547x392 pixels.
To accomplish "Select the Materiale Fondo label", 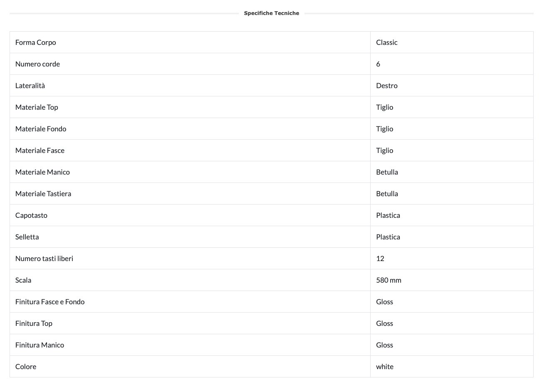I will (x=41, y=129).
